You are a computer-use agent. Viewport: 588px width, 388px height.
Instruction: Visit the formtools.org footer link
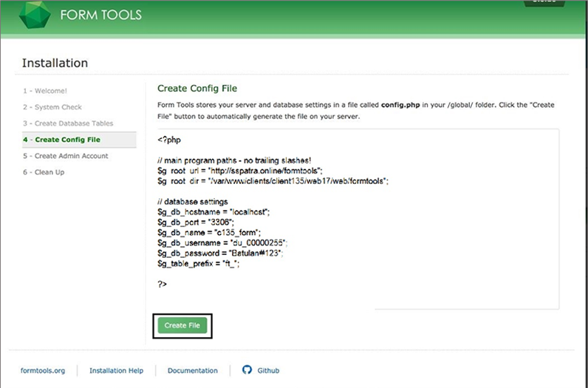pos(43,370)
